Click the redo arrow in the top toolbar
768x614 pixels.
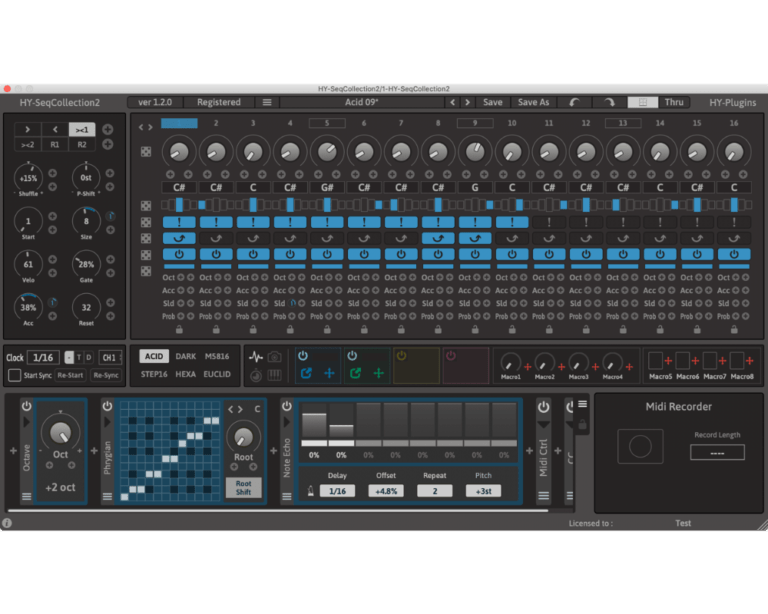tap(608, 102)
